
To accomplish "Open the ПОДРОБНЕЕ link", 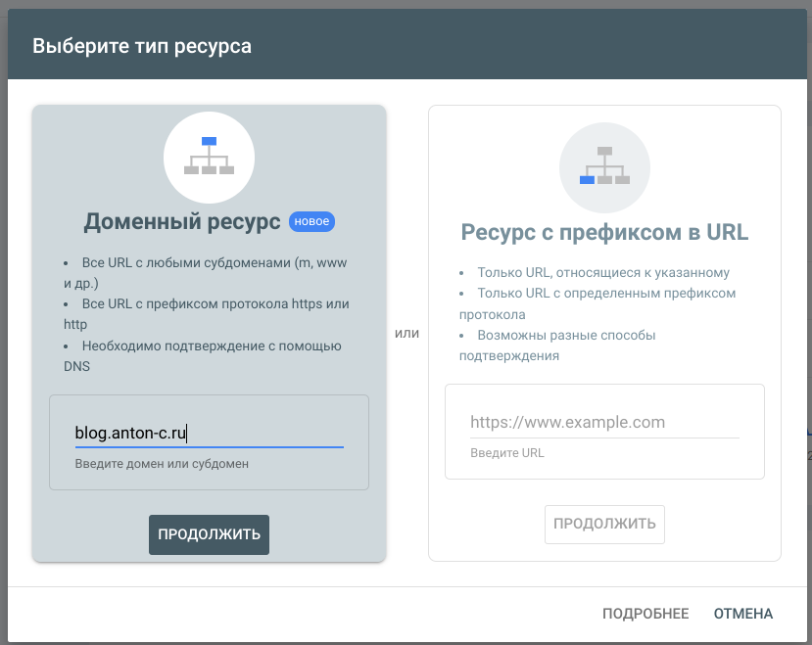I will click(645, 614).
